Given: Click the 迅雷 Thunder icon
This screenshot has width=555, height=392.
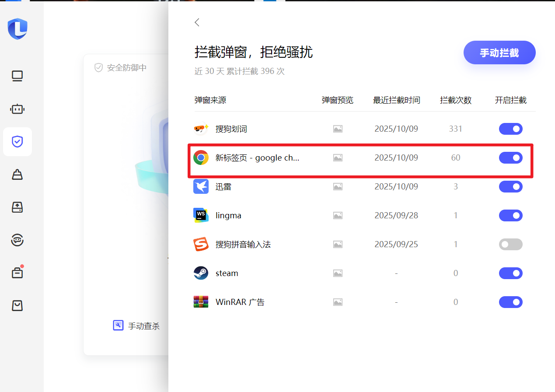Looking at the screenshot, I should tap(201, 186).
